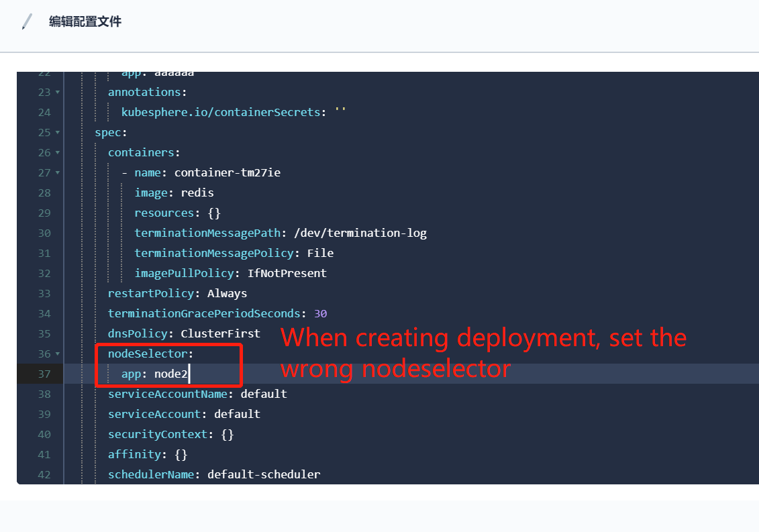The width and height of the screenshot is (759, 532).
Task: Click the imagePullPolicy value IfNotPresent
Action: point(287,273)
